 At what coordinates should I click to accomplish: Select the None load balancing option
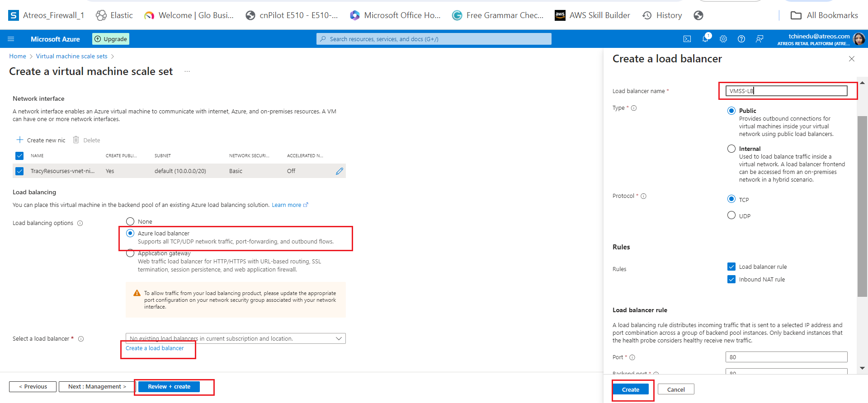coord(130,221)
